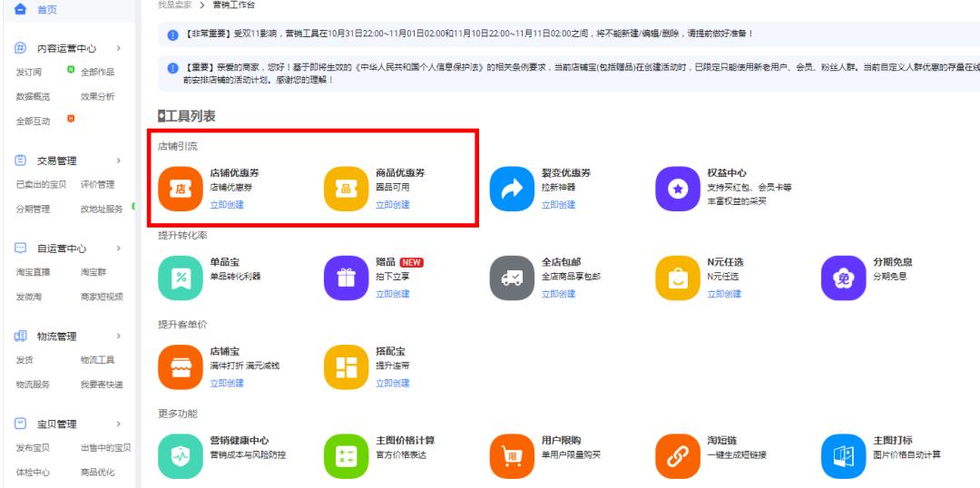Go to 首页 in the sidebar
The image size is (980, 488).
(x=46, y=10)
